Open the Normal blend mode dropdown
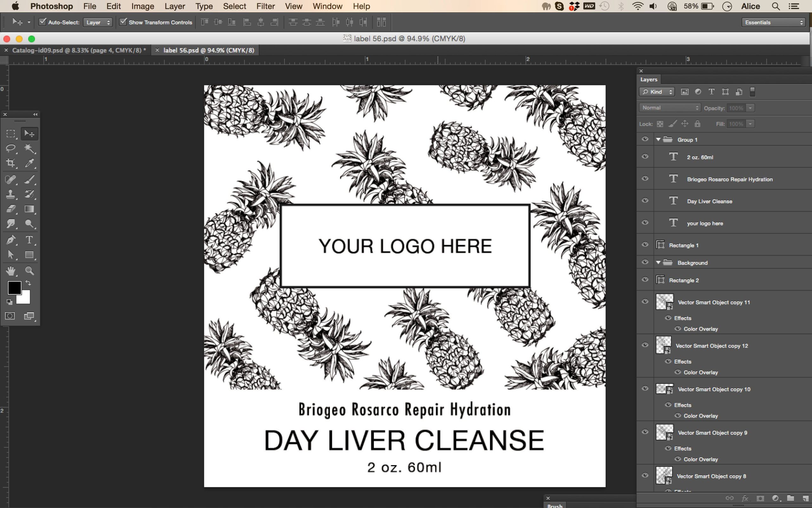 (x=670, y=108)
